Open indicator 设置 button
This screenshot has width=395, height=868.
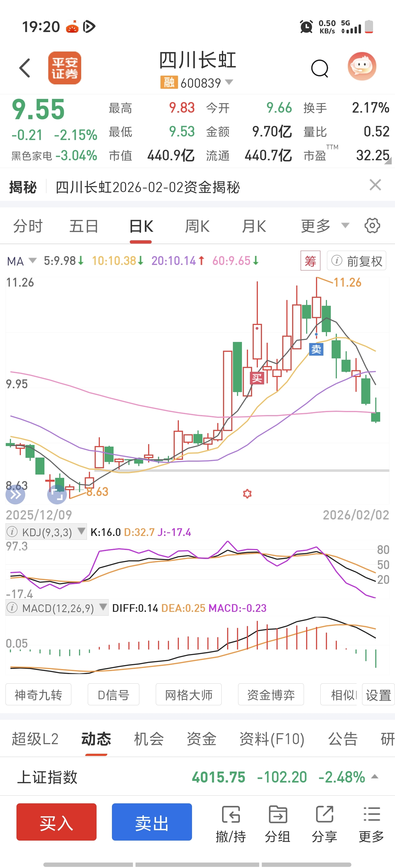click(x=378, y=695)
